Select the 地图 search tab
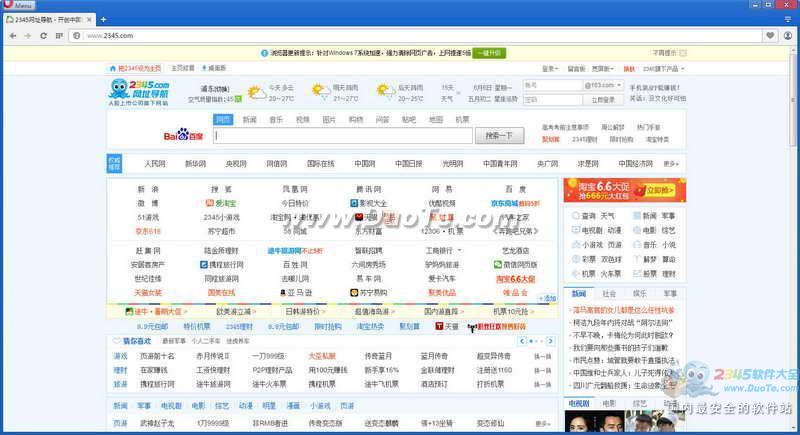This screenshot has height=435, width=800. coord(436,119)
